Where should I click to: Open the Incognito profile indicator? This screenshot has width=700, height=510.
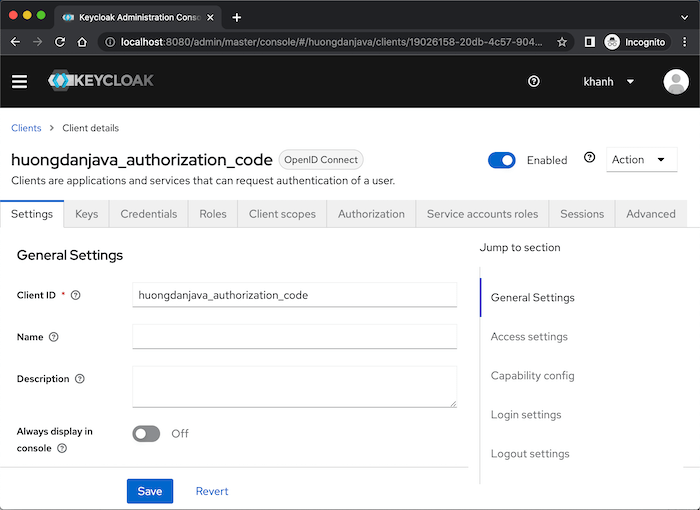click(x=636, y=42)
